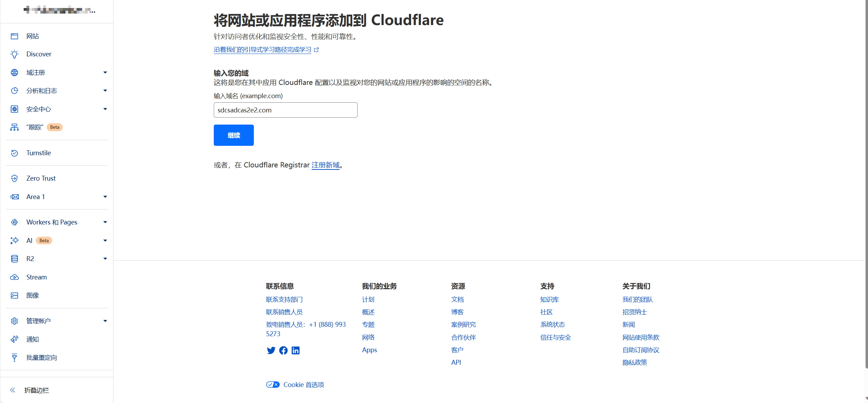Click the 网站 sidebar icon
This screenshot has height=403, width=868.
[x=14, y=36]
